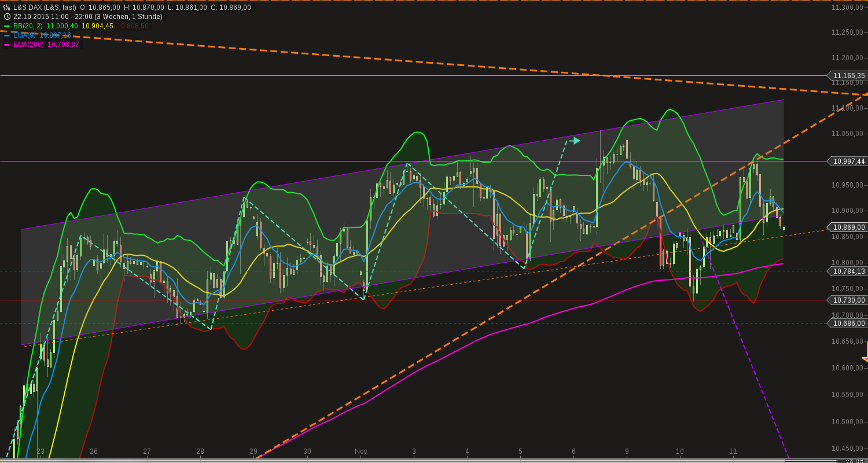Click the 10.500,00 price axis tick
This screenshot has height=463, width=868.
pyautogui.click(x=848, y=421)
